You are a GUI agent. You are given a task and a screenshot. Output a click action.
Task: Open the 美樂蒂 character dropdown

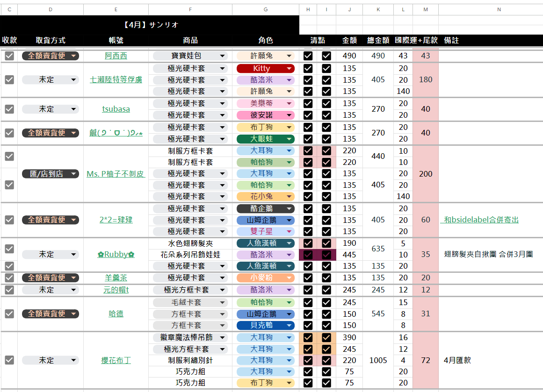click(266, 103)
